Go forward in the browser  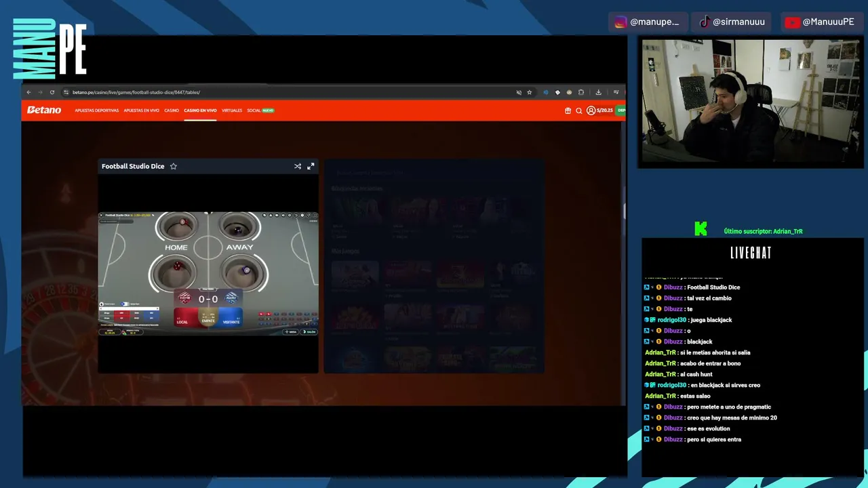point(40,92)
